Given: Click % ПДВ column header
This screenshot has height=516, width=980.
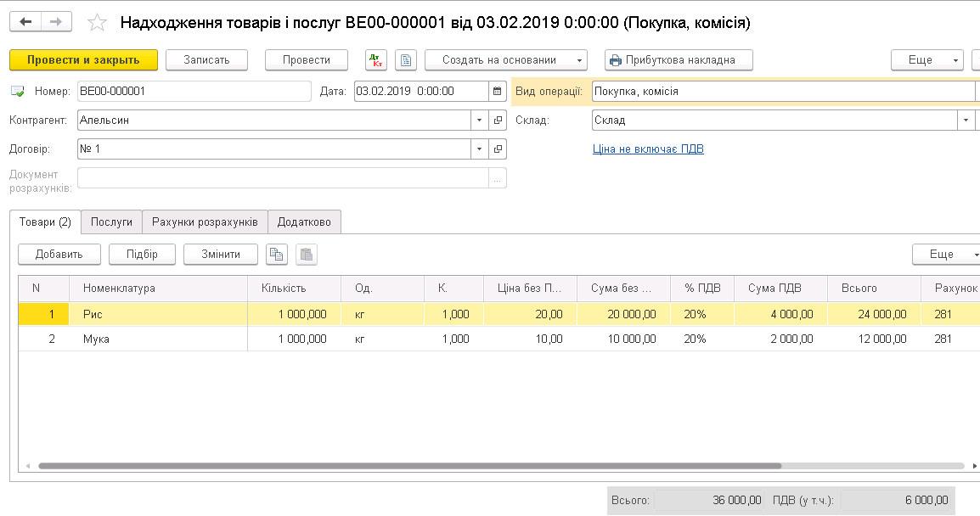Looking at the screenshot, I should tap(701, 288).
